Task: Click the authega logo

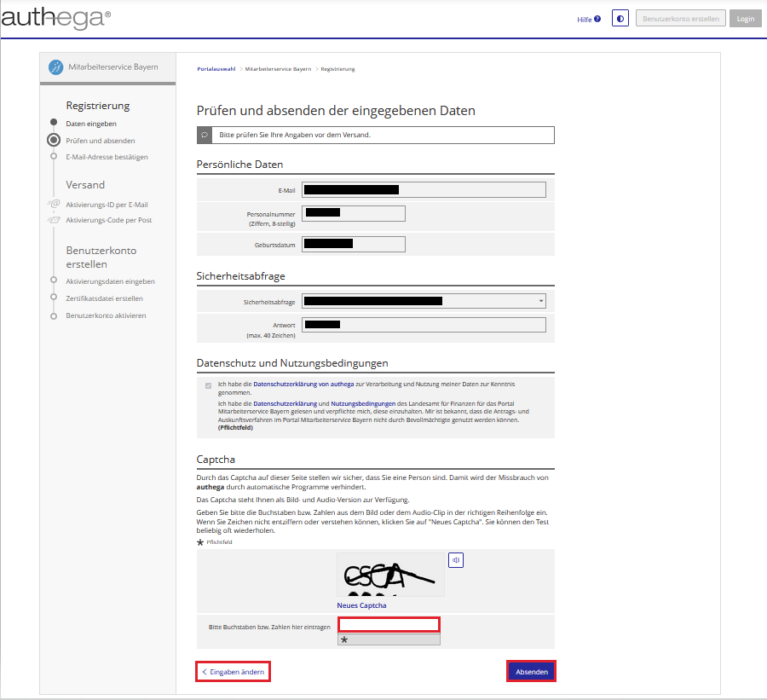Action: (x=56, y=17)
